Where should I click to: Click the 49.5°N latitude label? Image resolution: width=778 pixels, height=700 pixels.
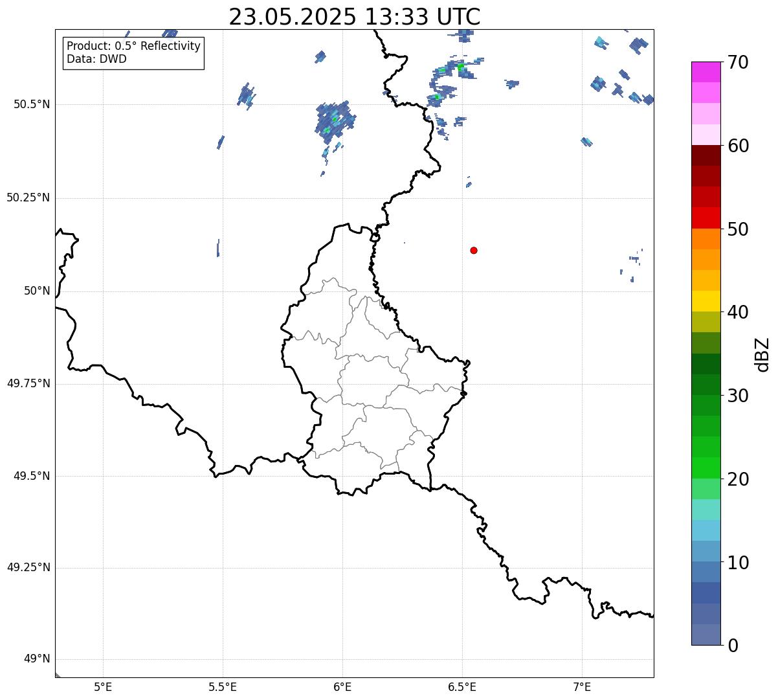point(32,476)
